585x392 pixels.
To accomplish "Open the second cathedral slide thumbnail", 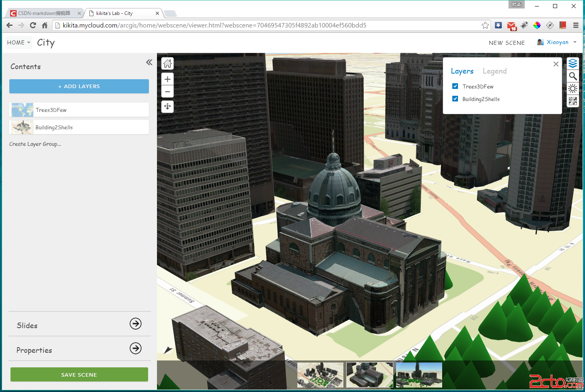I will click(370, 375).
